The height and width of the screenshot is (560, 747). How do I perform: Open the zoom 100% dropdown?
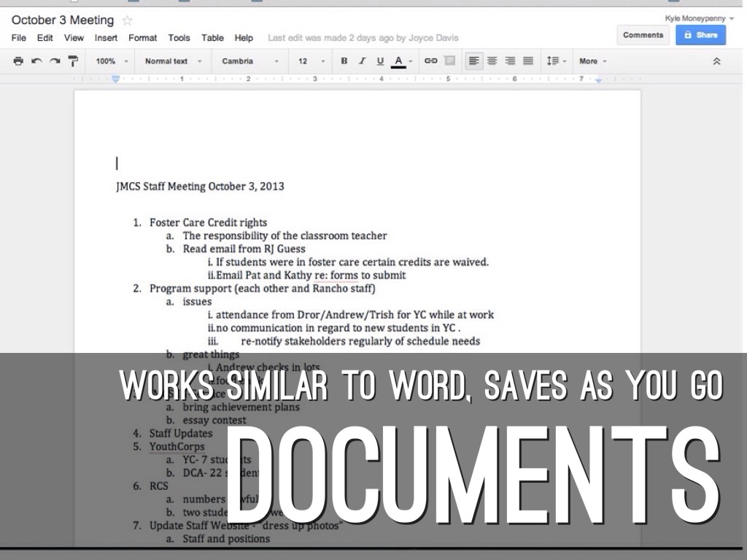tap(112, 61)
